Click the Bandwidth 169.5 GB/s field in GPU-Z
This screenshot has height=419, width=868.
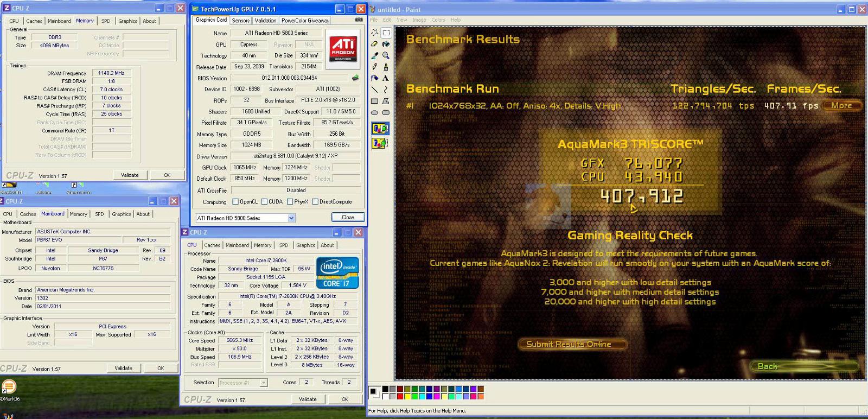tap(337, 145)
